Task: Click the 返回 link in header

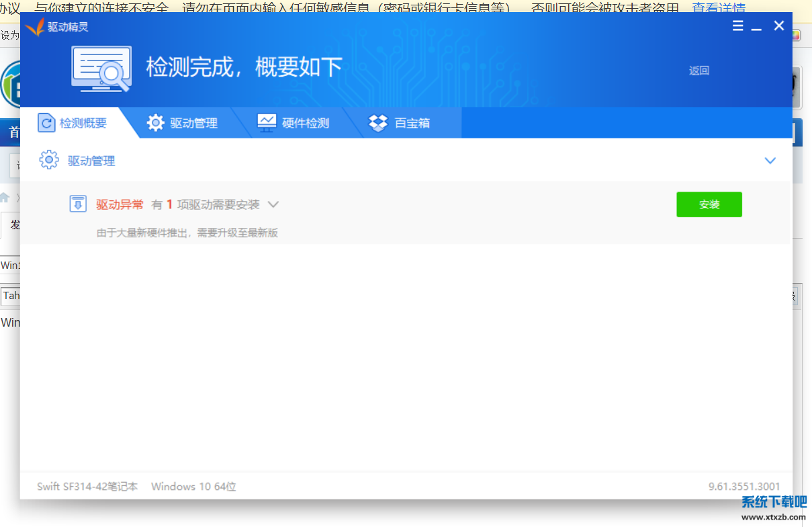Action: [x=698, y=70]
